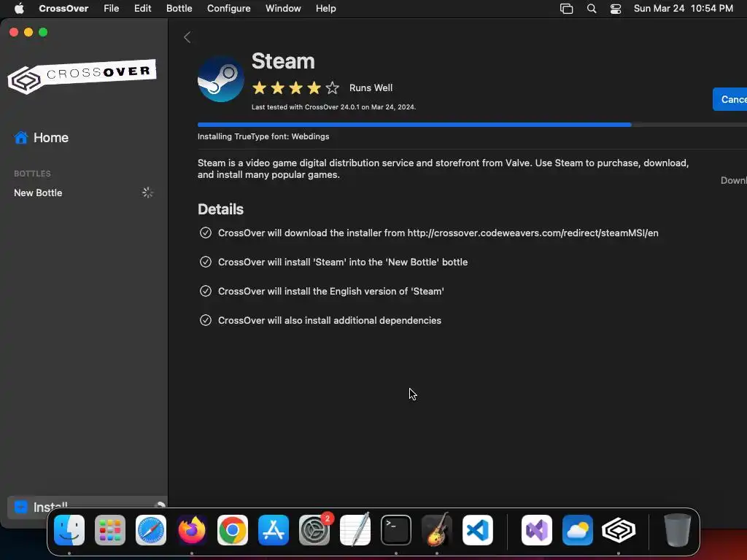This screenshot has height=560, width=747.
Task: Open GarageBand from the dock
Action: (x=437, y=529)
